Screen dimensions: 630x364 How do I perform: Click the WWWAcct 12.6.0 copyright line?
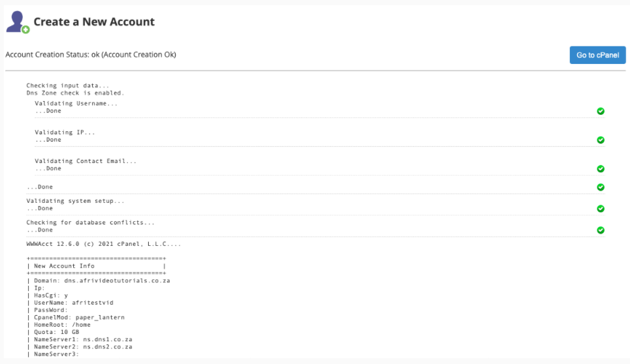[x=103, y=245]
